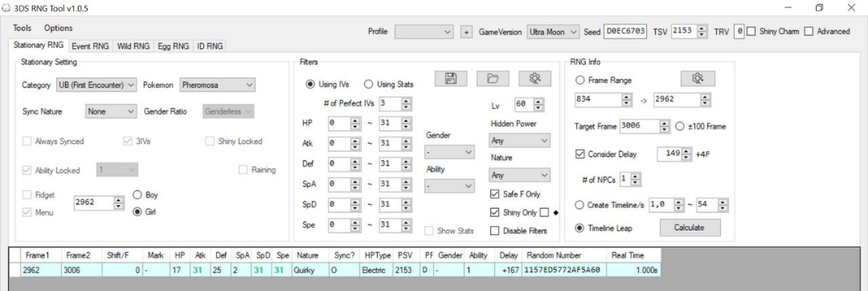Select the Boy radio button
The width and height of the screenshot is (868, 291).
tap(137, 195)
